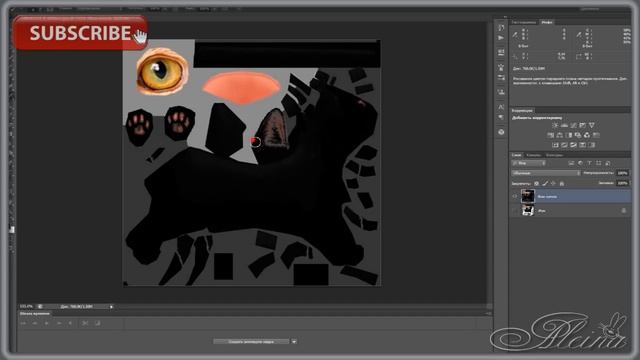The height and width of the screenshot is (360, 640).
Task: Filter layers by shape layers
Action: tap(598, 163)
